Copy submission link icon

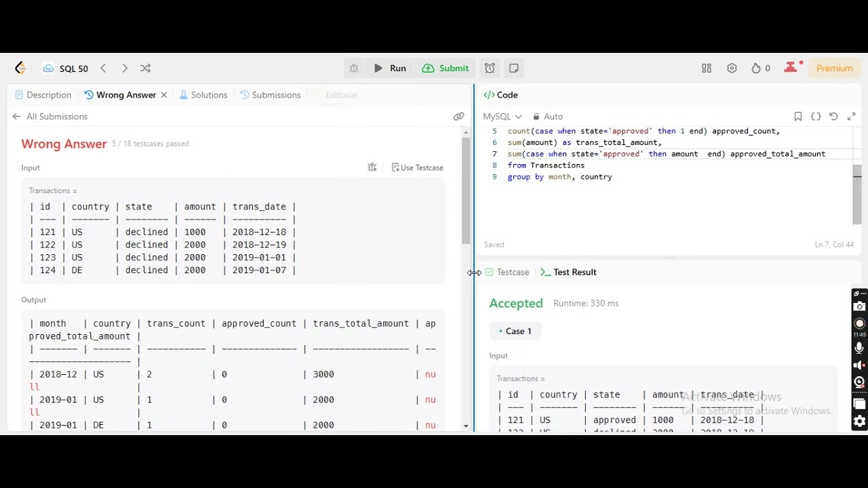[x=459, y=117]
